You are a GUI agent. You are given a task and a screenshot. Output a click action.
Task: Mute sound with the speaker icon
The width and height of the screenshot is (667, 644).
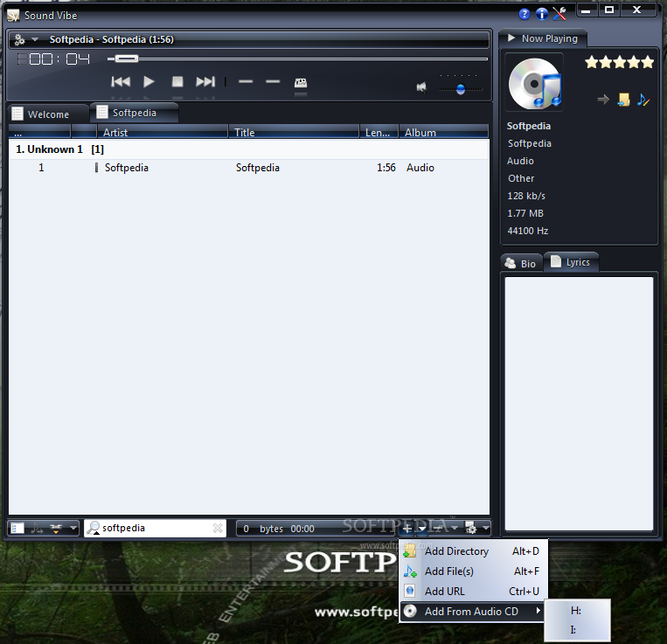(421, 87)
